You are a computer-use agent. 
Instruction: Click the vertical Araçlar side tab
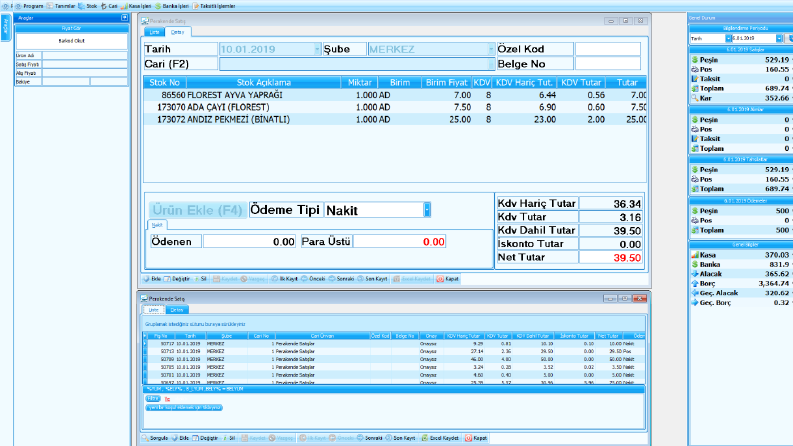pyautogui.click(x=6, y=28)
